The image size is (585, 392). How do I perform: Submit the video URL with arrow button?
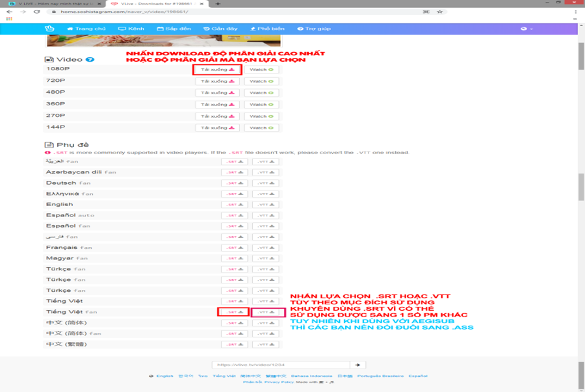tap(359, 365)
